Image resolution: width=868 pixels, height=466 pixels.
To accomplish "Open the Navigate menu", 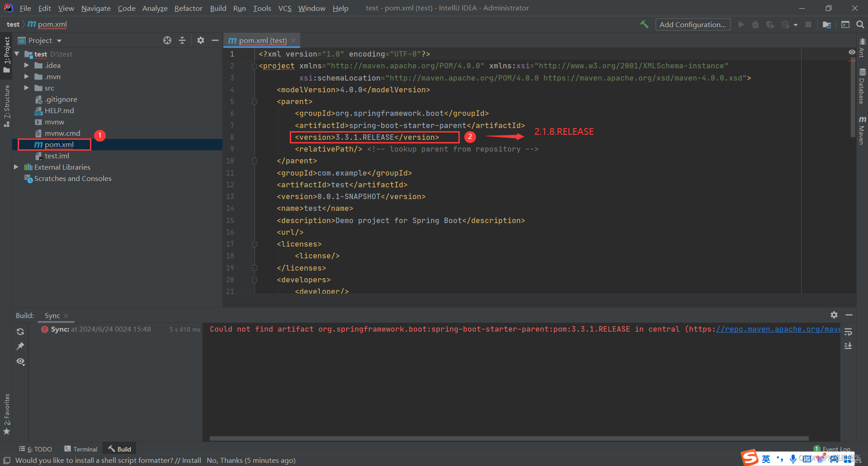I will pos(96,8).
